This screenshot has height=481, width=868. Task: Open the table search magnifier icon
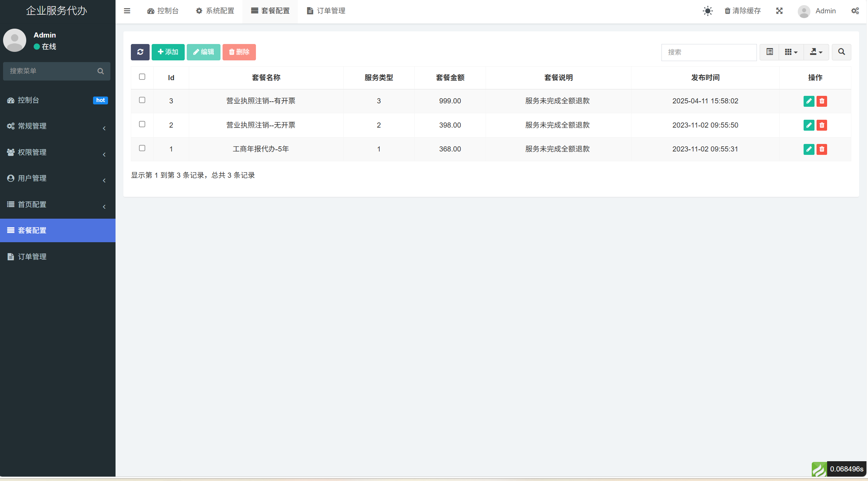click(x=841, y=52)
